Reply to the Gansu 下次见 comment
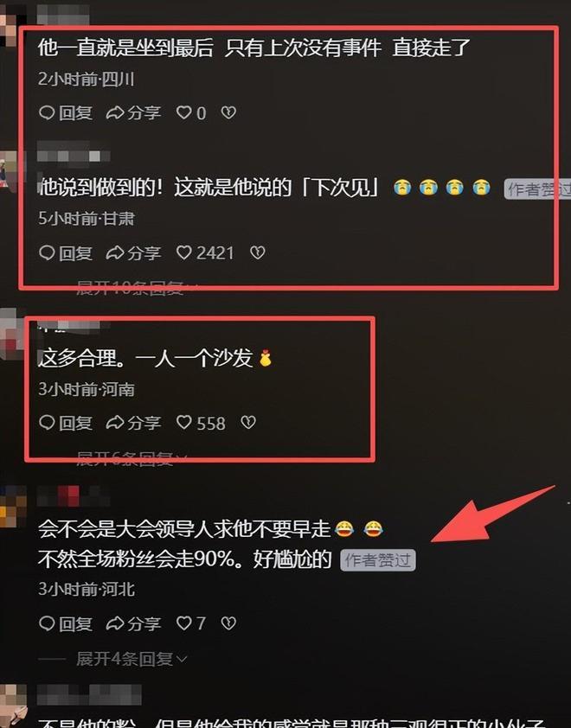 66,253
